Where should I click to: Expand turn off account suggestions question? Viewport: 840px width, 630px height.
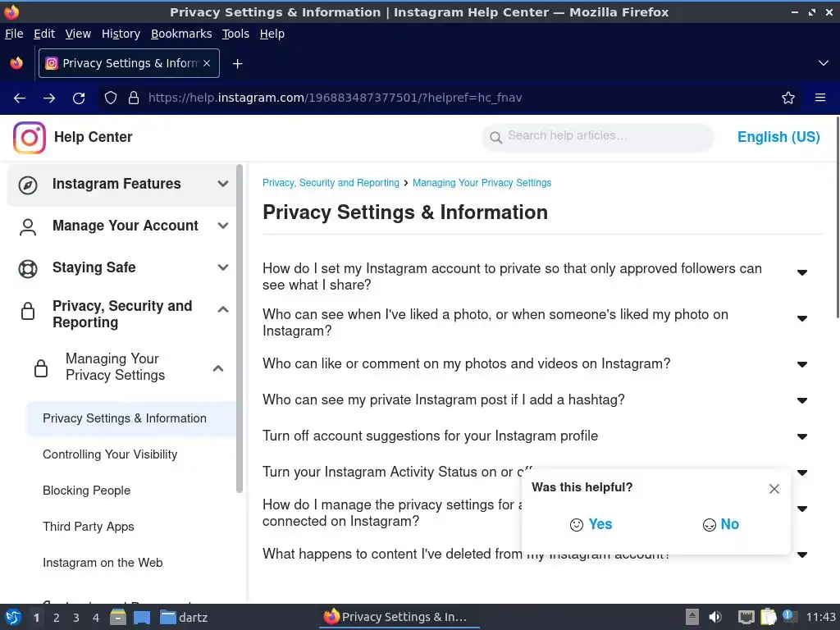802,436
